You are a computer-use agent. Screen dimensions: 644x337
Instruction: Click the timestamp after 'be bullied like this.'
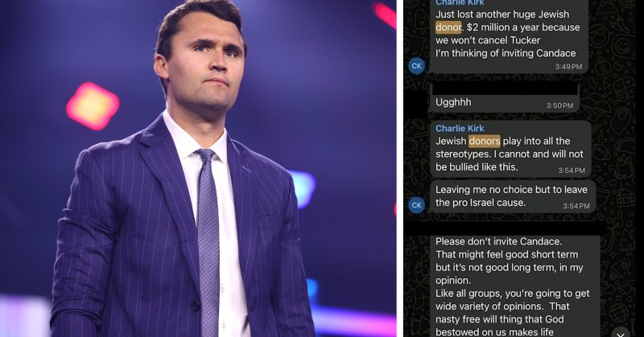(572, 170)
